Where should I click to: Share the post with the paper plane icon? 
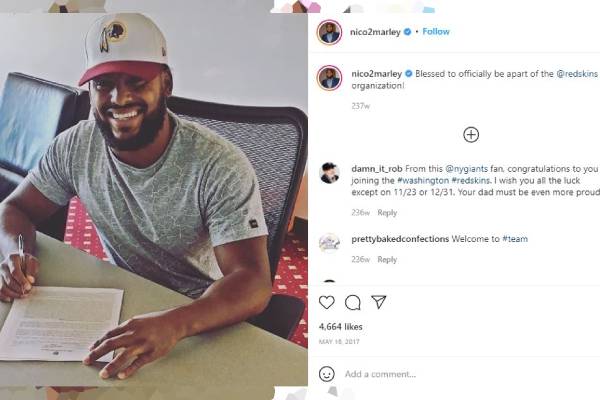tap(378, 302)
